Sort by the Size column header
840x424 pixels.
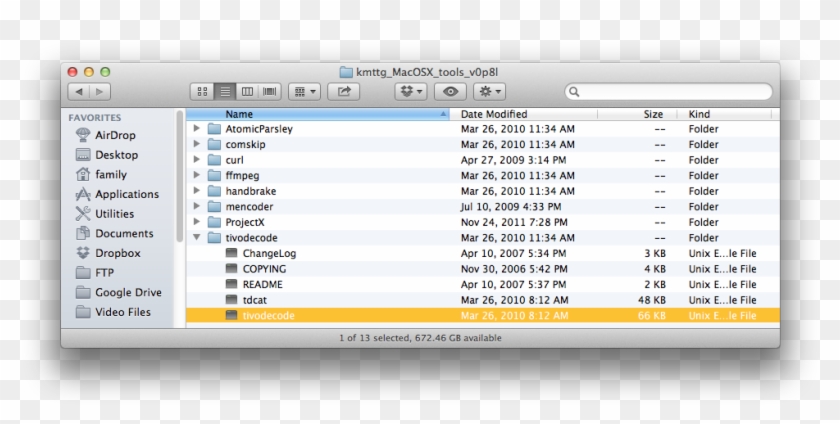click(637, 114)
